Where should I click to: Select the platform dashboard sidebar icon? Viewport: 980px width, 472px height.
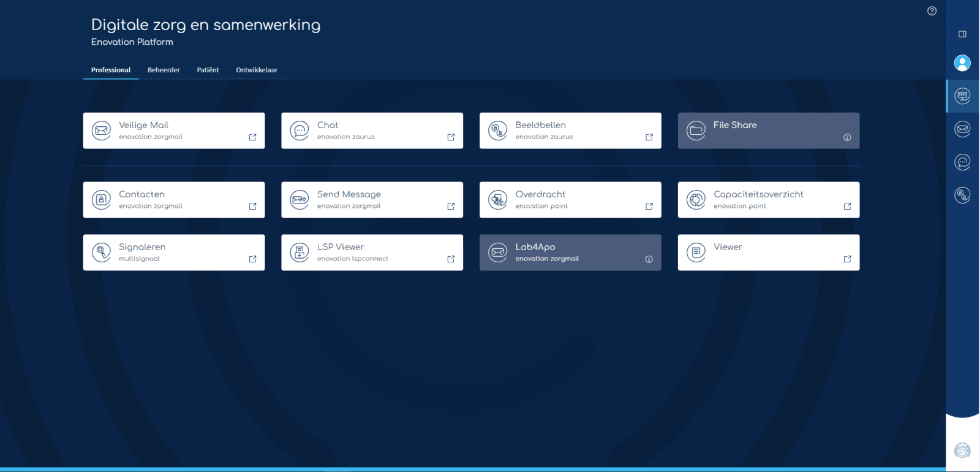point(962,96)
